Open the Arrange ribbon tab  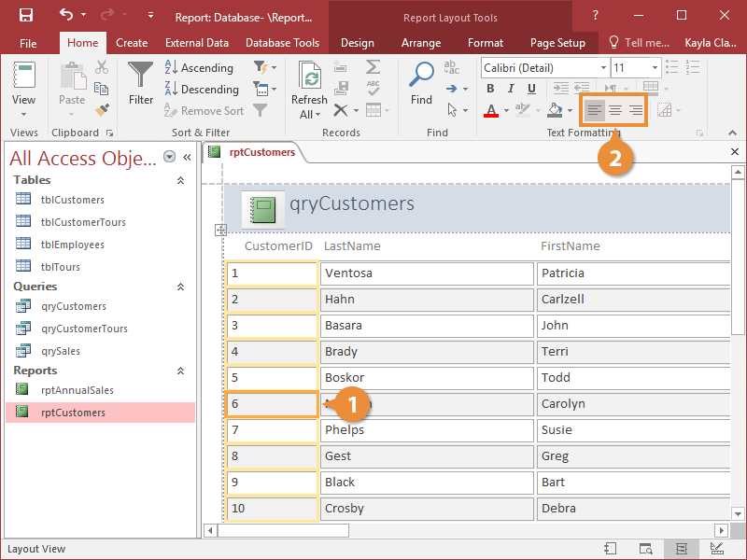point(421,43)
